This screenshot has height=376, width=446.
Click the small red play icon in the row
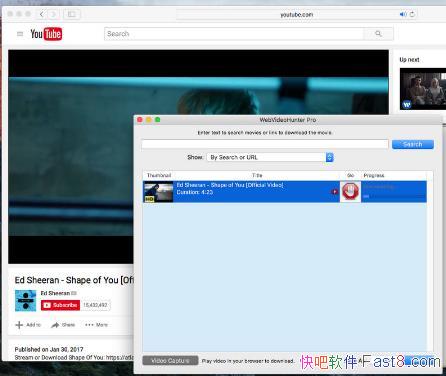(x=334, y=192)
